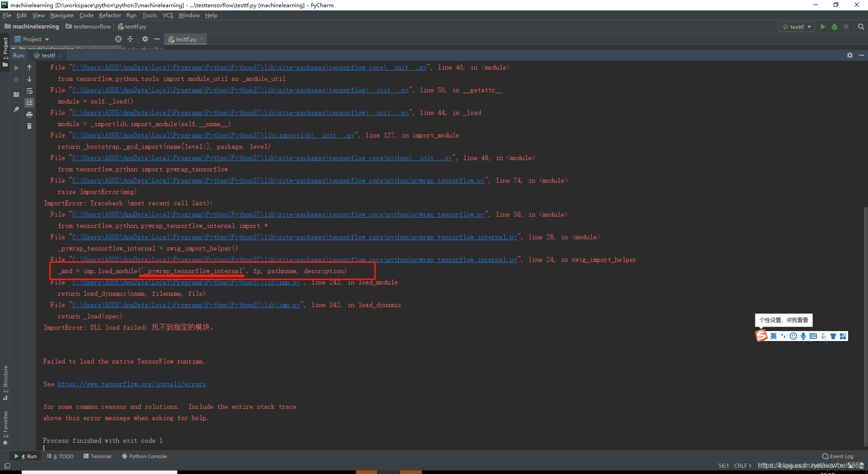This screenshot has width=868, height=474.
Task: Debug testtf with the green bug icon
Action: pos(835,27)
